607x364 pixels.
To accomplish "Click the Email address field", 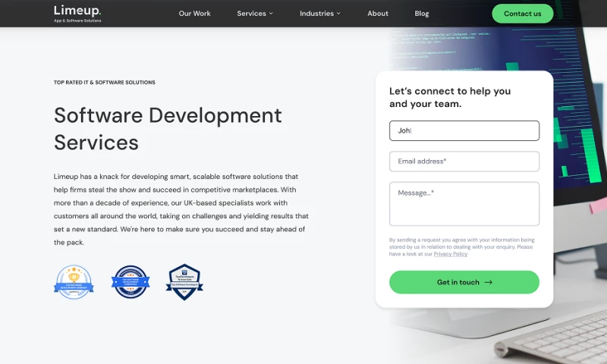I will pyautogui.click(x=464, y=162).
